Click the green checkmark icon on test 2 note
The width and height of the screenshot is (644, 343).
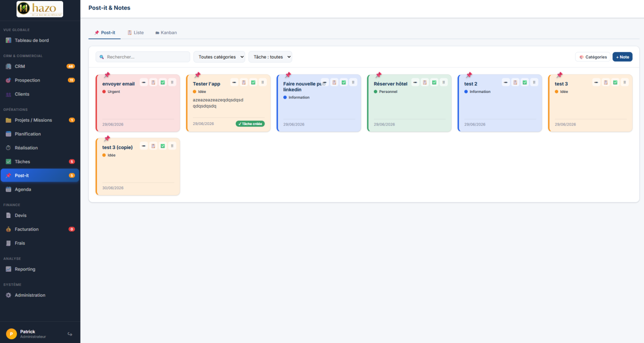(x=525, y=82)
